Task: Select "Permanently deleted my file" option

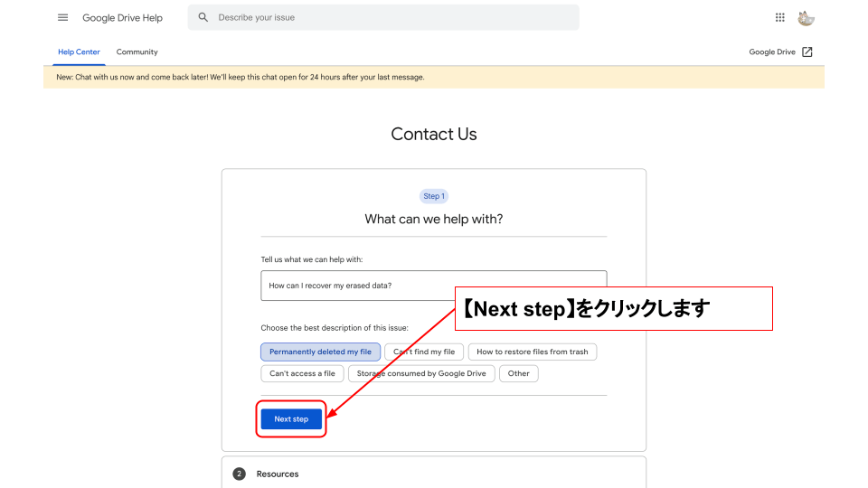Action: (320, 352)
